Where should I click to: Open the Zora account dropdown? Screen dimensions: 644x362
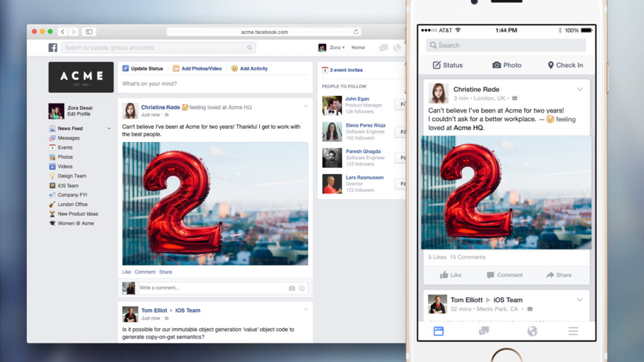pyautogui.click(x=332, y=48)
